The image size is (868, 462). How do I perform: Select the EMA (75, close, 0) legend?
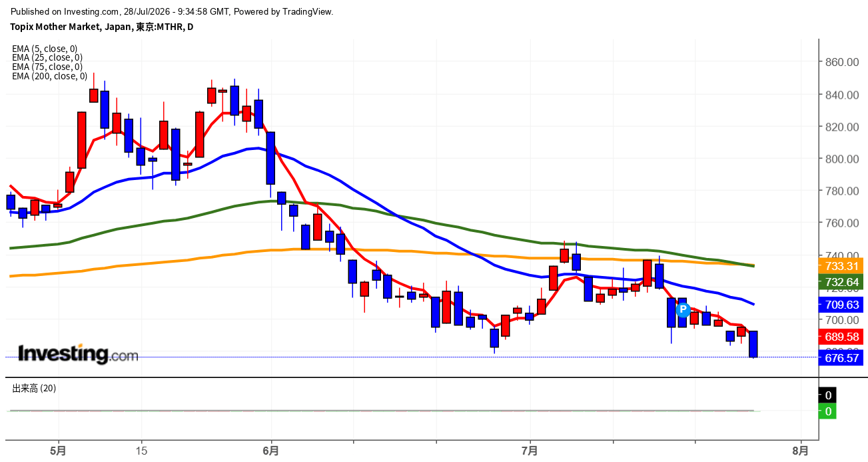coord(47,67)
